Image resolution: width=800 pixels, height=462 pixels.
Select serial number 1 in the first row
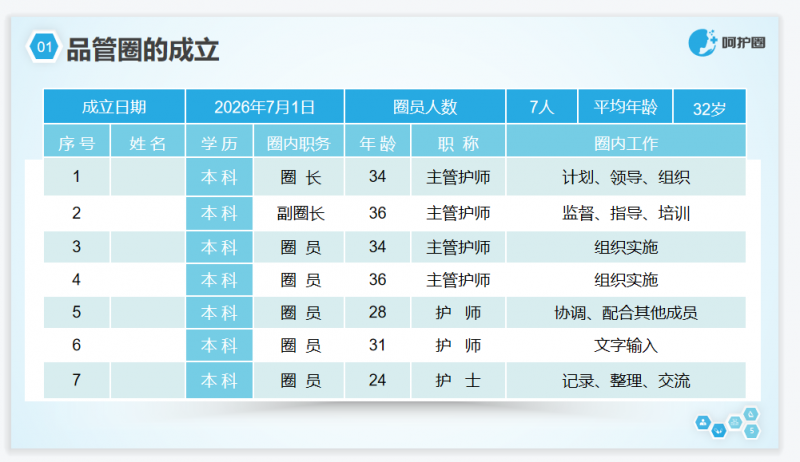tap(77, 176)
